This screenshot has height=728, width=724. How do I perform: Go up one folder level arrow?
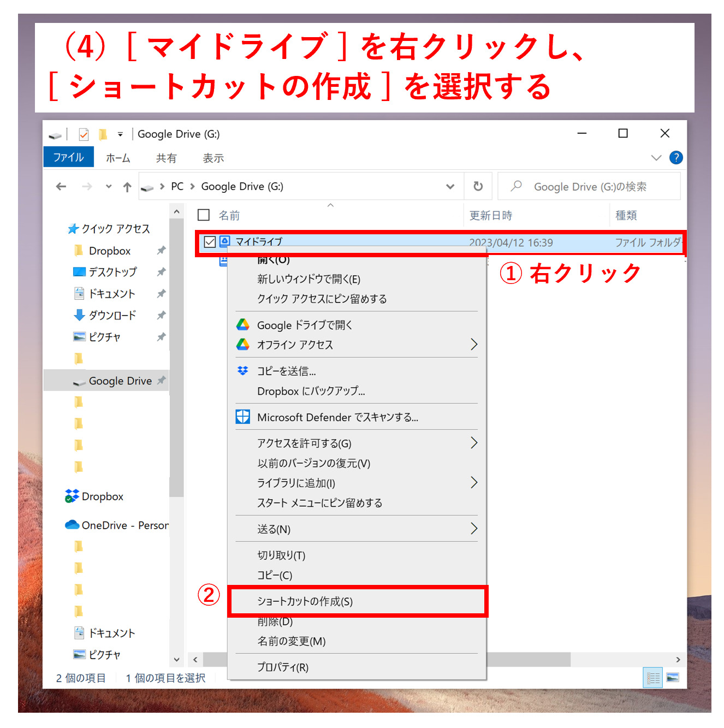127,187
